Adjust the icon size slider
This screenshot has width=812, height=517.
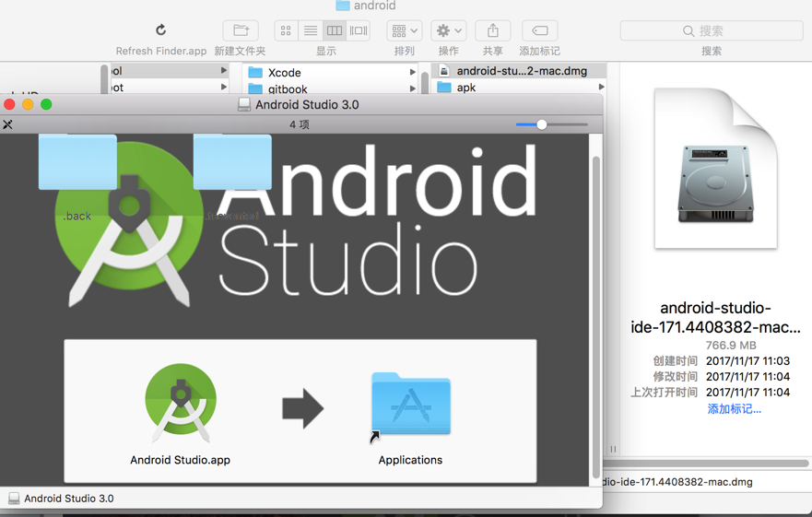coord(542,124)
